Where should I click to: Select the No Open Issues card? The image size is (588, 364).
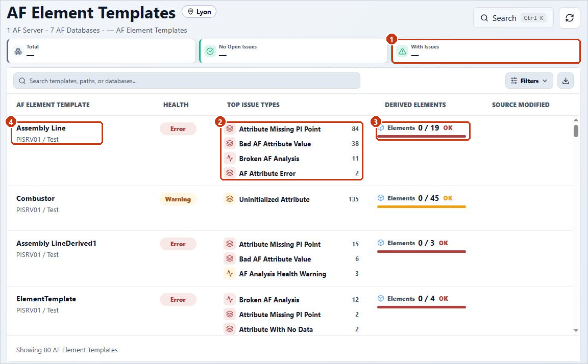pos(293,51)
